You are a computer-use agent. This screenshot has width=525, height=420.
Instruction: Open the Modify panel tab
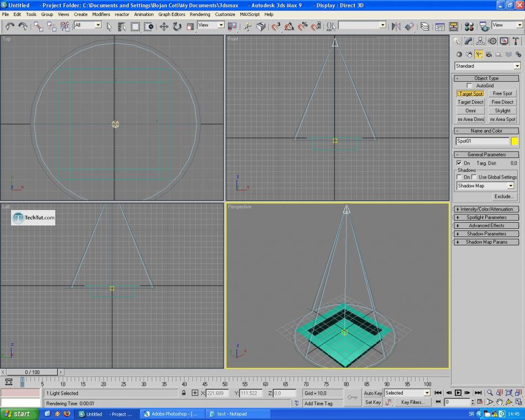469,41
